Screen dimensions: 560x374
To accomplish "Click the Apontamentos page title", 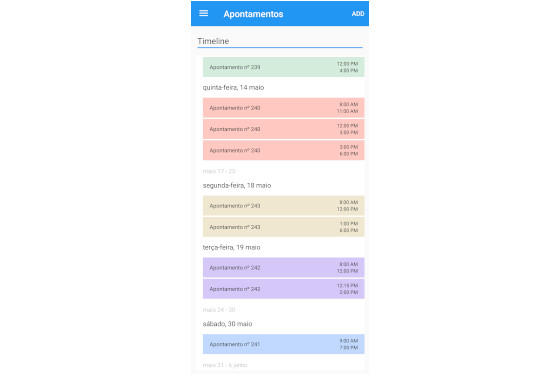I will tap(253, 14).
